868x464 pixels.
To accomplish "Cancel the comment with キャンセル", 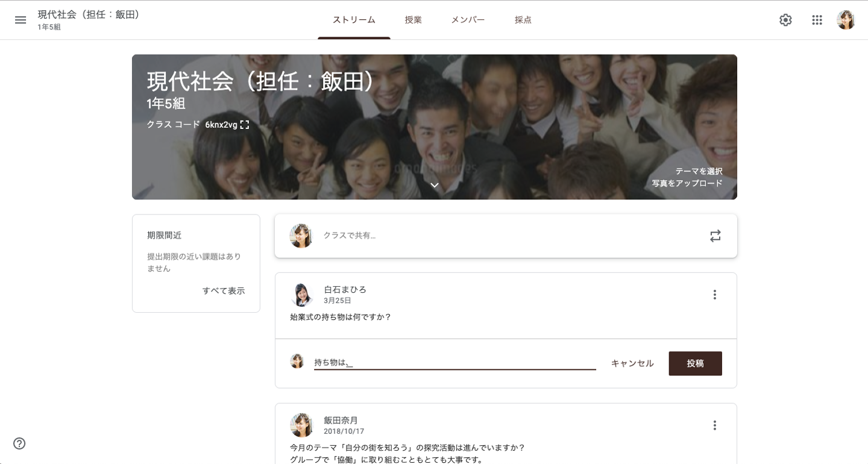I will (x=632, y=363).
